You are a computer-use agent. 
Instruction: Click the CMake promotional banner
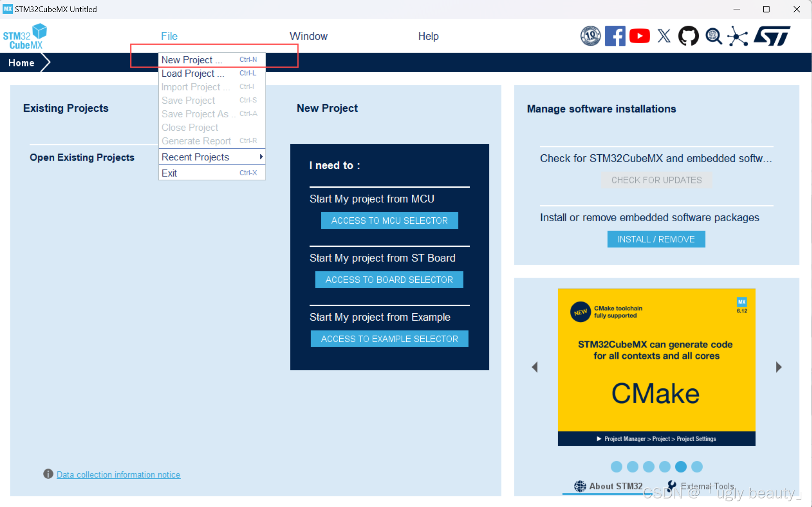click(656, 367)
